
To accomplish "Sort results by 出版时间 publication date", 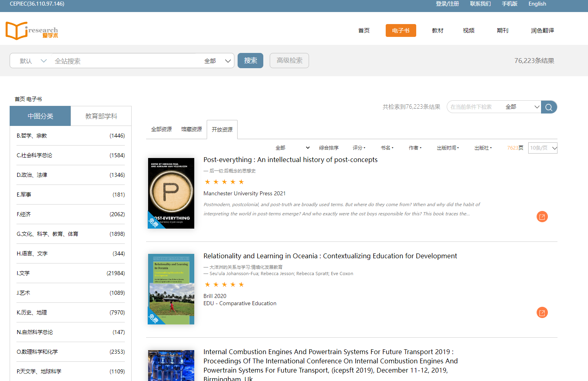I will pyautogui.click(x=448, y=148).
